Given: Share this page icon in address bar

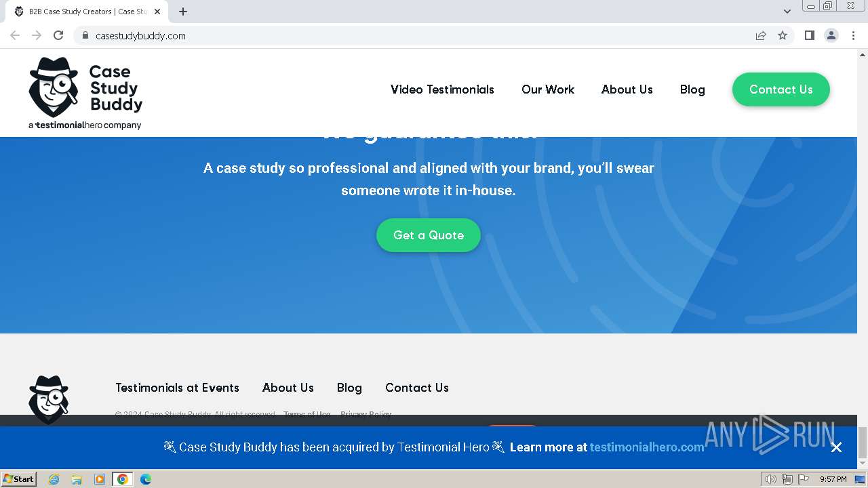Looking at the screenshot, I should coord(761,35).
